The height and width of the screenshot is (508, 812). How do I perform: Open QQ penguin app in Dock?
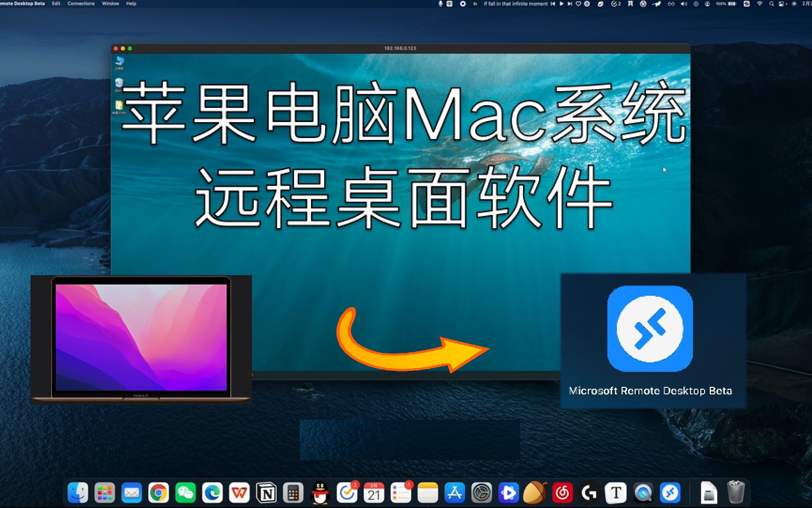coord(320,493)
